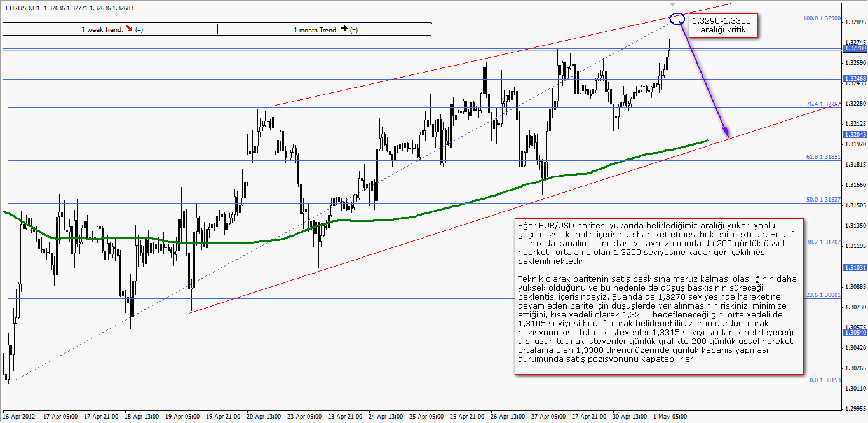Click the price axis value 1.31660
The width and height of the screenshot is (868, 423).
pyautogui.click(x=855, y=185)
